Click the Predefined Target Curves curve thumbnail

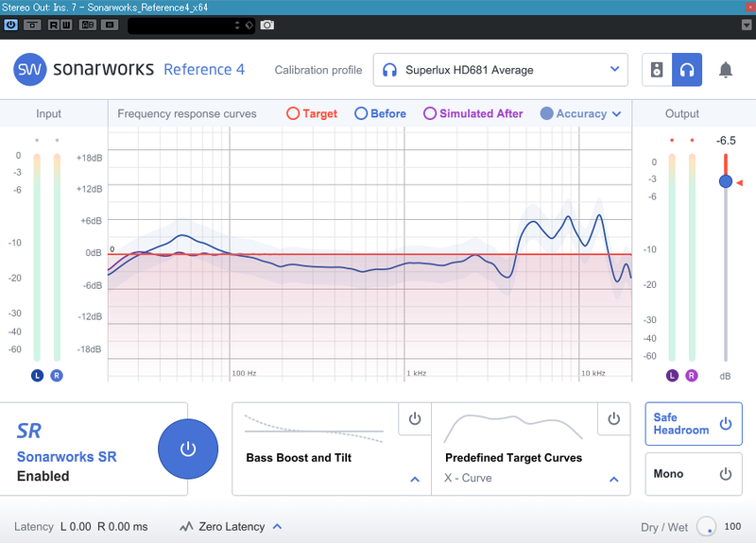click(513, 428)
